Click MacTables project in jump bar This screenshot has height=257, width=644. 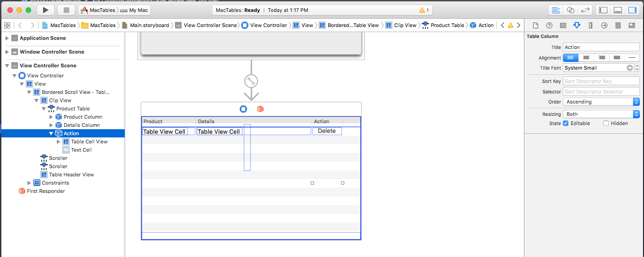[x=59, y=25]
